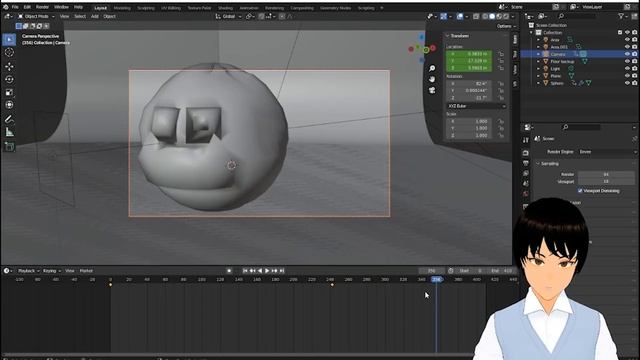Hide the Sphere object with eye icon
This screenshot has height=360, width=640.
coord(627,83)
